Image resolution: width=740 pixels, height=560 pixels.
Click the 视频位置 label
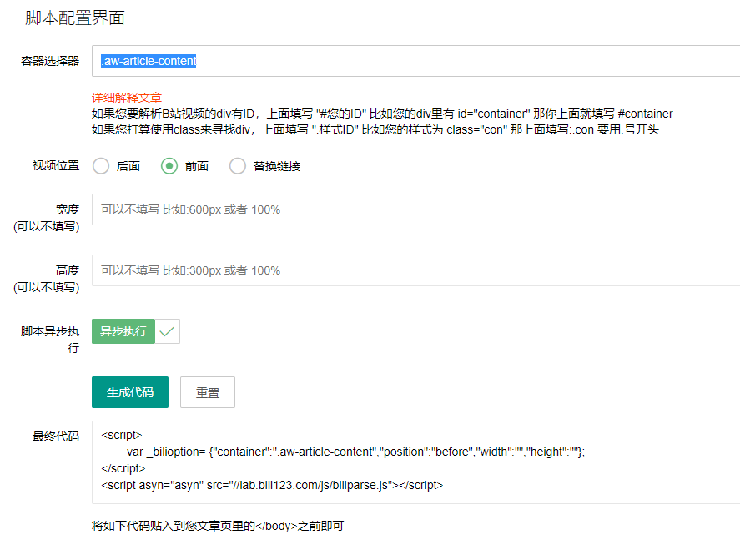click(56, 166)
